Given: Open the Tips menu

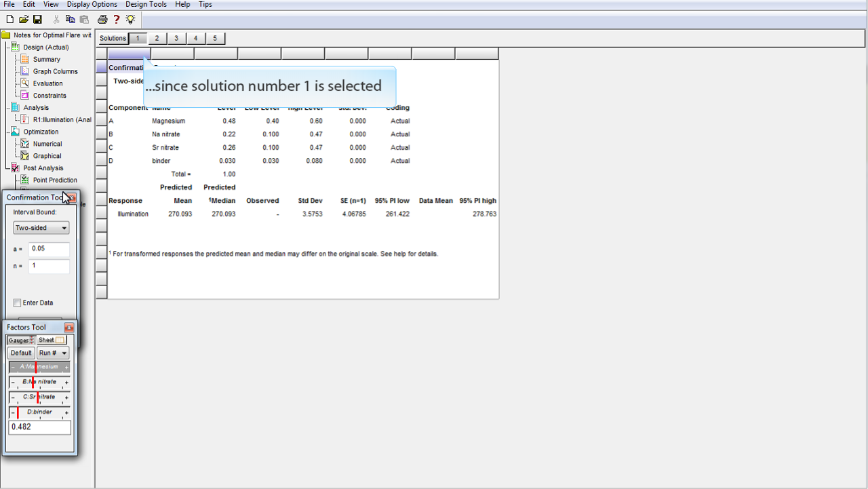Looking at the screenshot, I should tap(205, 4).
